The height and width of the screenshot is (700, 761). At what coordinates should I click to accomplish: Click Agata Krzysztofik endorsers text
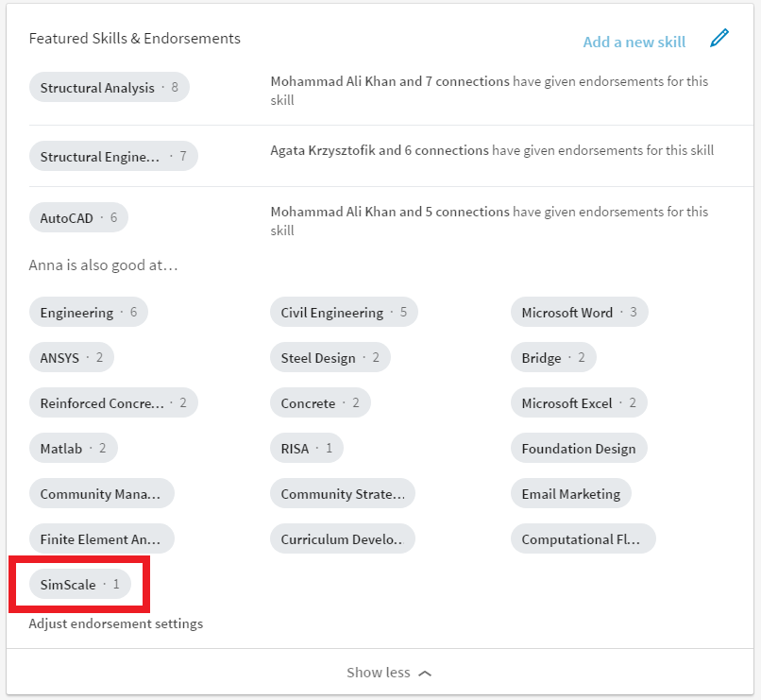coord(380,150)
